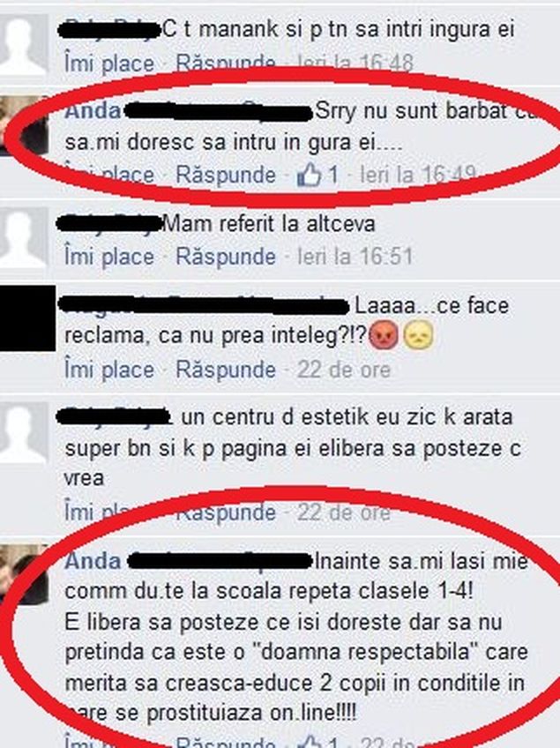
Task: Open the name Anda on the 'Srry' comment
Action: click(x=93, y=111)
